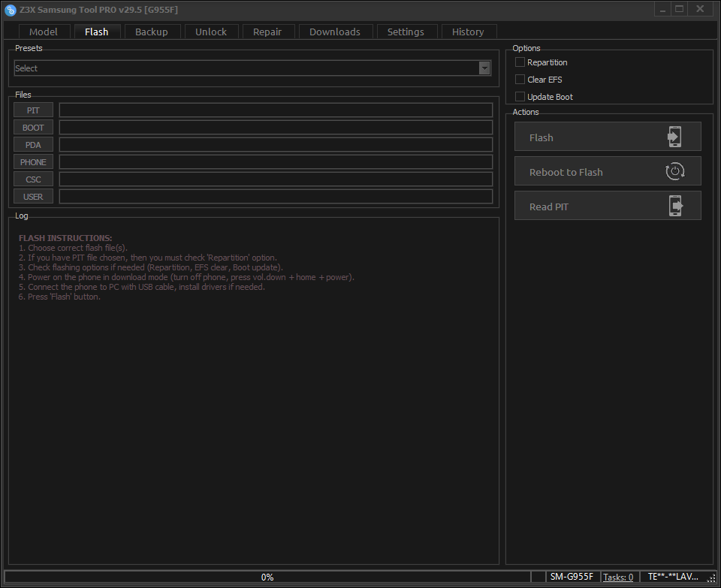Click the USER file button

click(33, 196)
